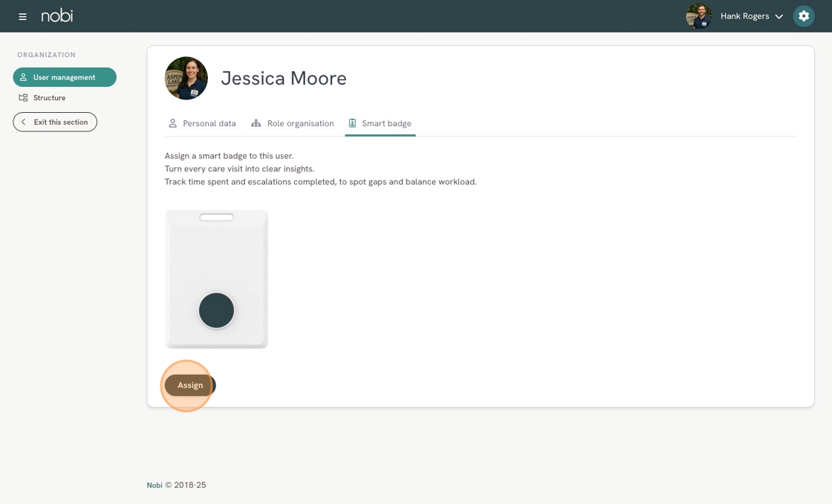Click the Smart badge tab icon
832x504 pixels.
tap(352, 123)
